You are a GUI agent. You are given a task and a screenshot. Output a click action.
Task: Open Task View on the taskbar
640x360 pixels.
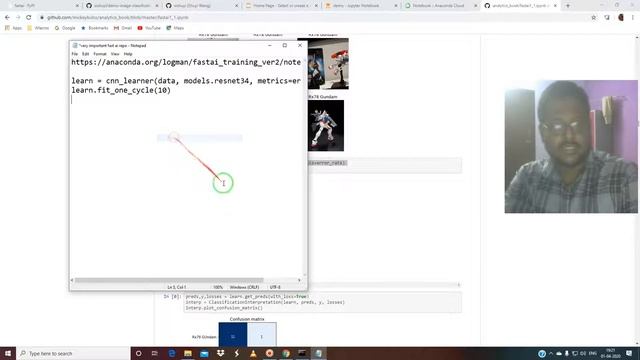(155, 353)
